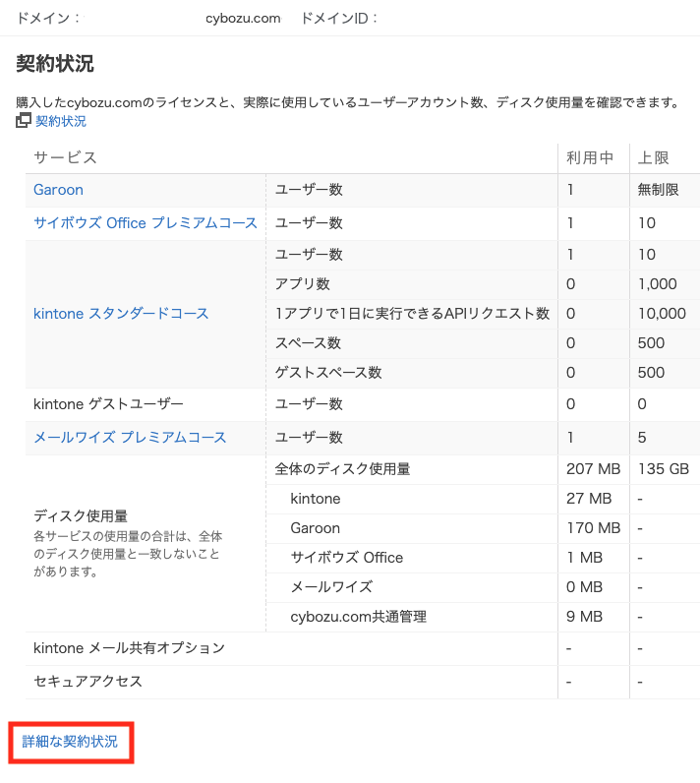Click the サービス column header
The width and height of the screenshot is (700, 783).
pos(65,157)
